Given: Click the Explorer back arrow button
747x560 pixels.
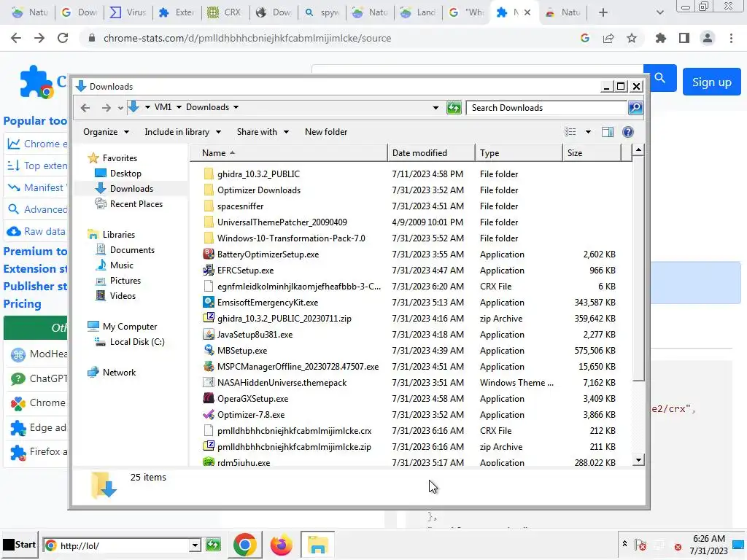Looking at the screenshot, I should [85, 108].
